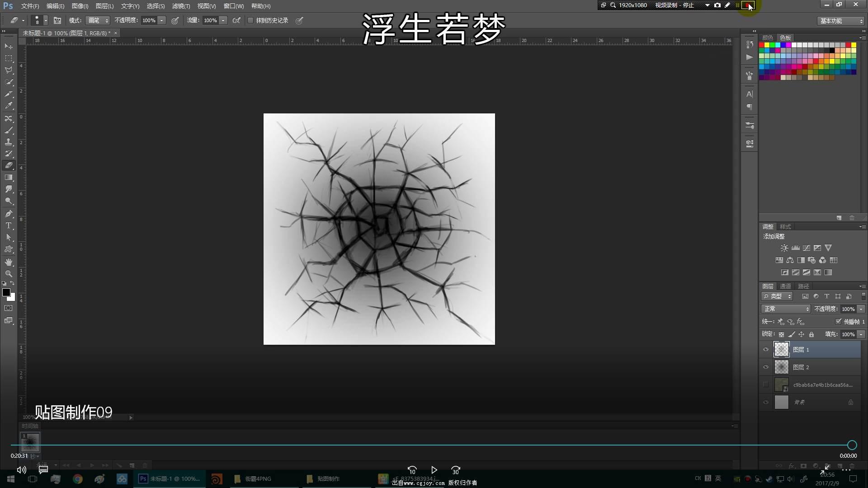Lock transparent pixels icon
The height and width of the screenshot is (488, 868).
tap(781, 334)
